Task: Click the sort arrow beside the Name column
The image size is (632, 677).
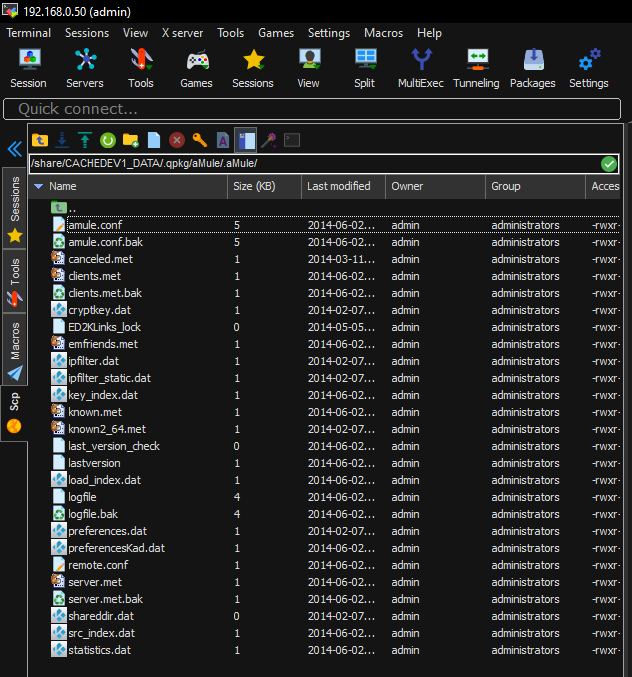Action: tap(38, 186)
